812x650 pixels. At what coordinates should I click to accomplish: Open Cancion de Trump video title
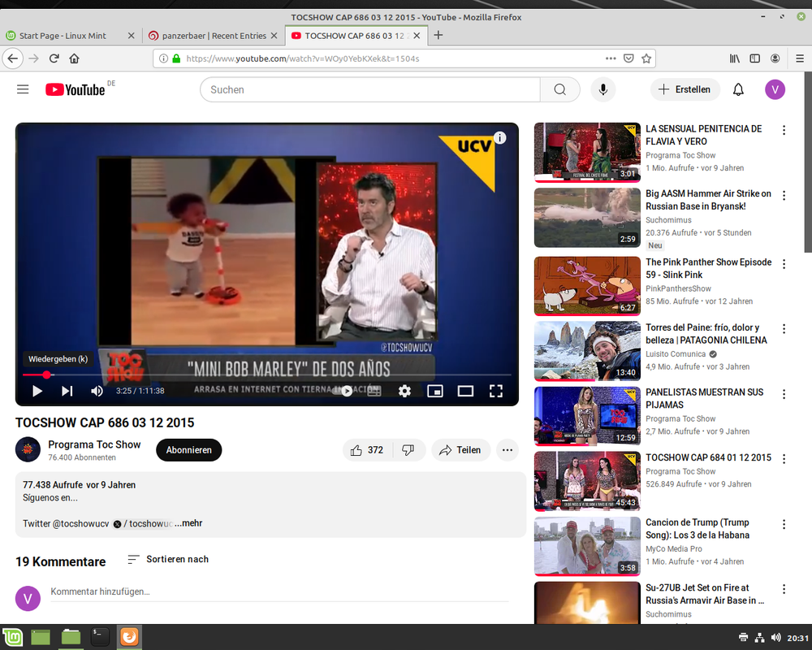(698, 529)
